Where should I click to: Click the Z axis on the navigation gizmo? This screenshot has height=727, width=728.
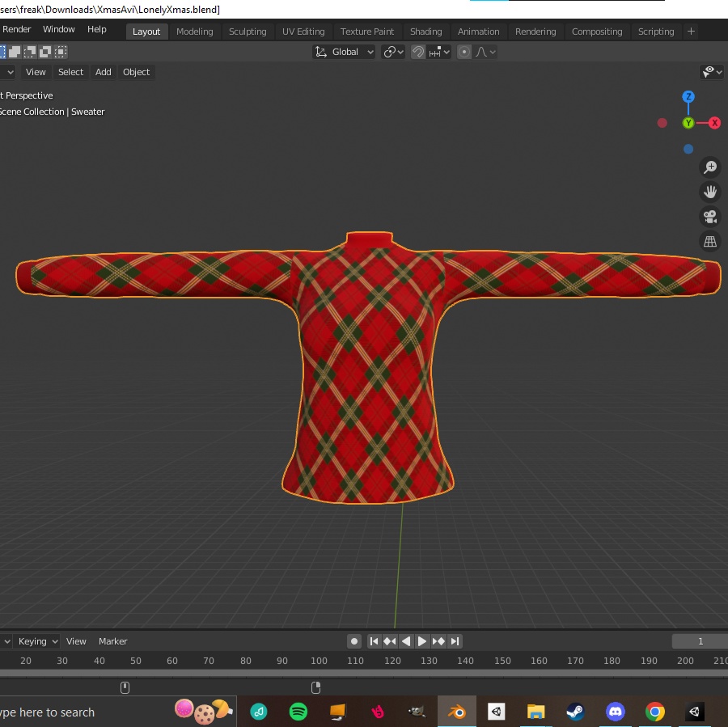(688, 96)
